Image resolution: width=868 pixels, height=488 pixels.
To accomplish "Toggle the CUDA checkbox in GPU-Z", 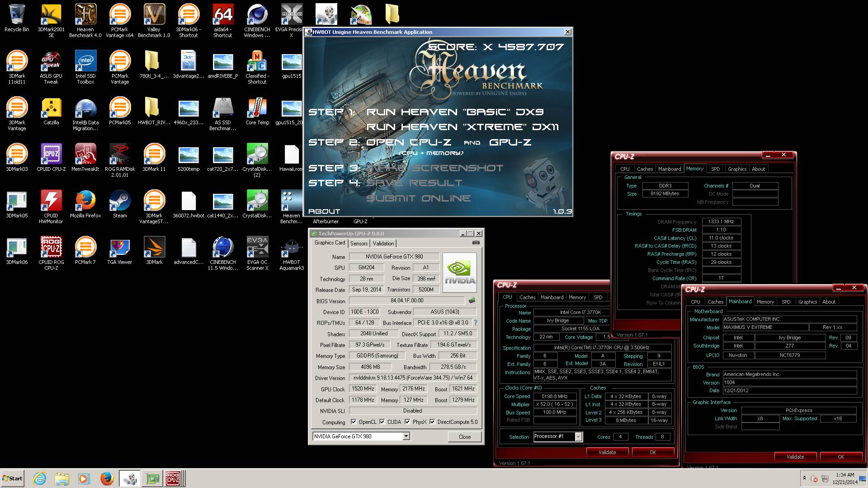I will click(382, 422).
